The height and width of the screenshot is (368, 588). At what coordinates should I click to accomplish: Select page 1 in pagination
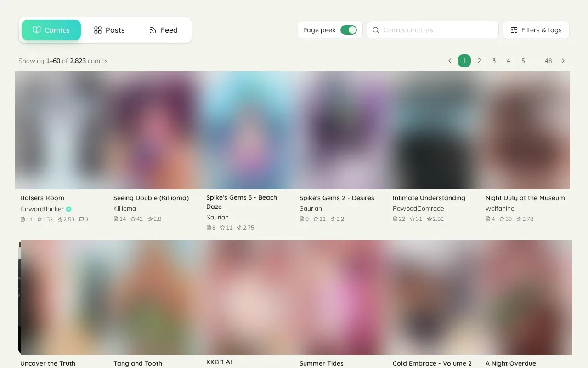point(464,61)
